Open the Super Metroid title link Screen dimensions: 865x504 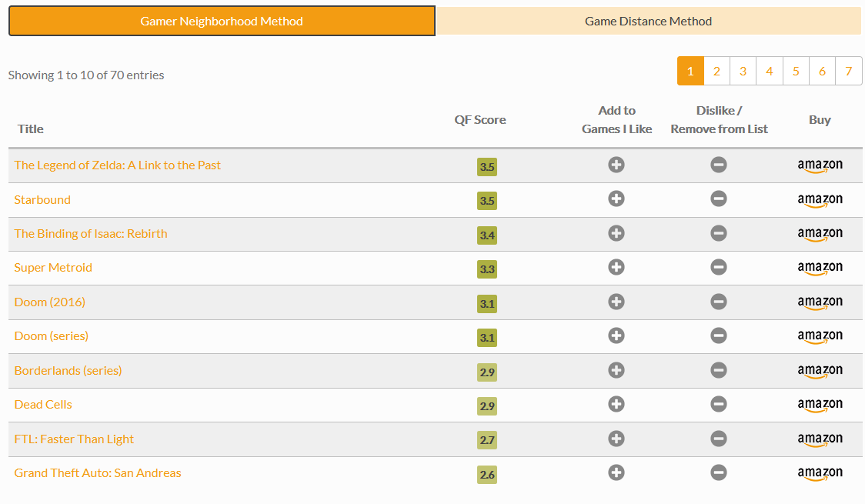(53, 268)
